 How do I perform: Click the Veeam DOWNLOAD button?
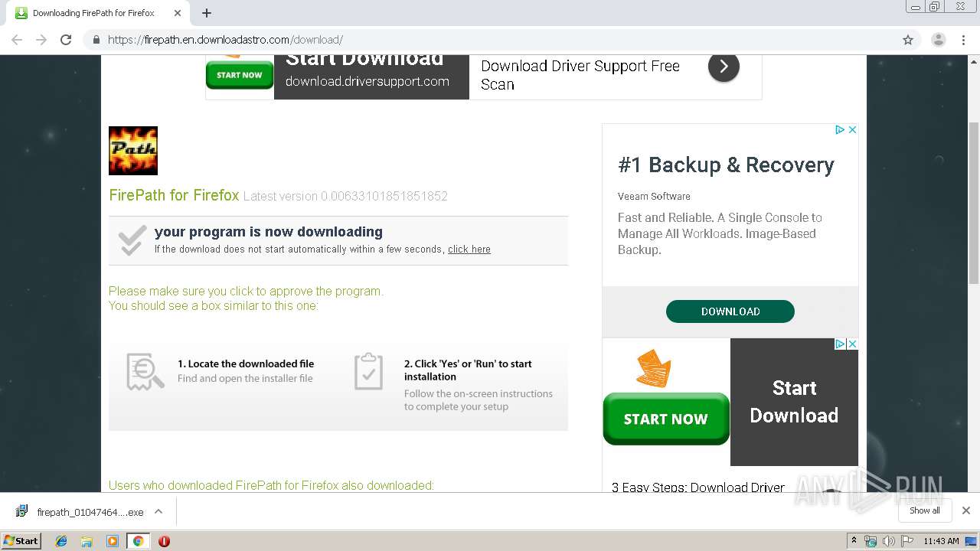pos(730,311)
